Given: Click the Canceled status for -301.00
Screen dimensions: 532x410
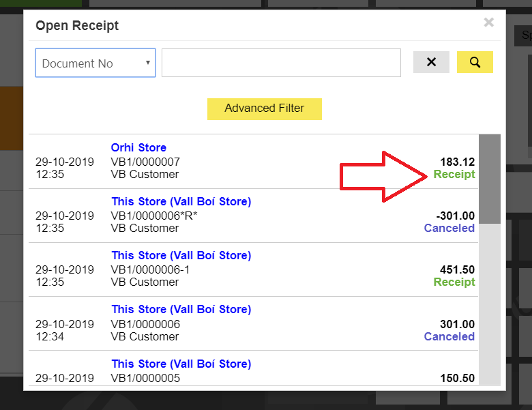Looking at the screenshot, I should (x=449, y=228).
